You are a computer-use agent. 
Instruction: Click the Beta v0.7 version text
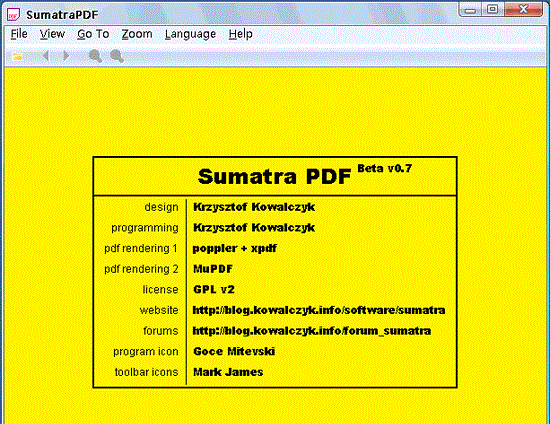[x=384, y=168]
